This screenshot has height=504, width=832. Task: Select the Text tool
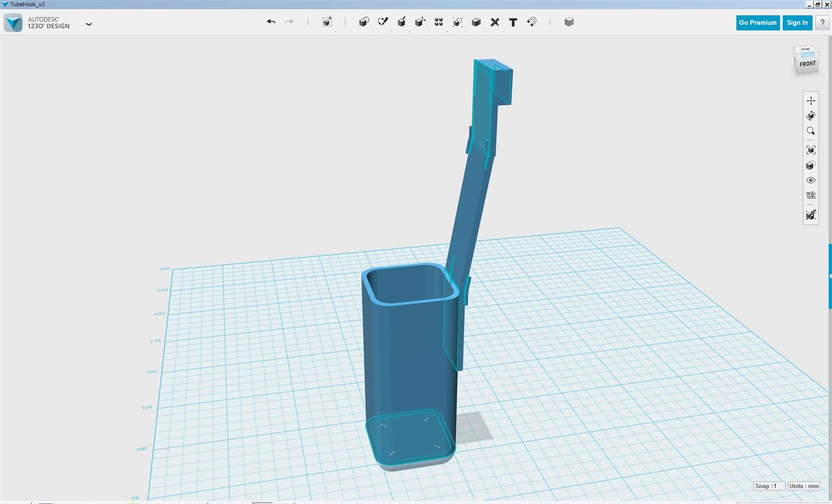tap(513, 22)
